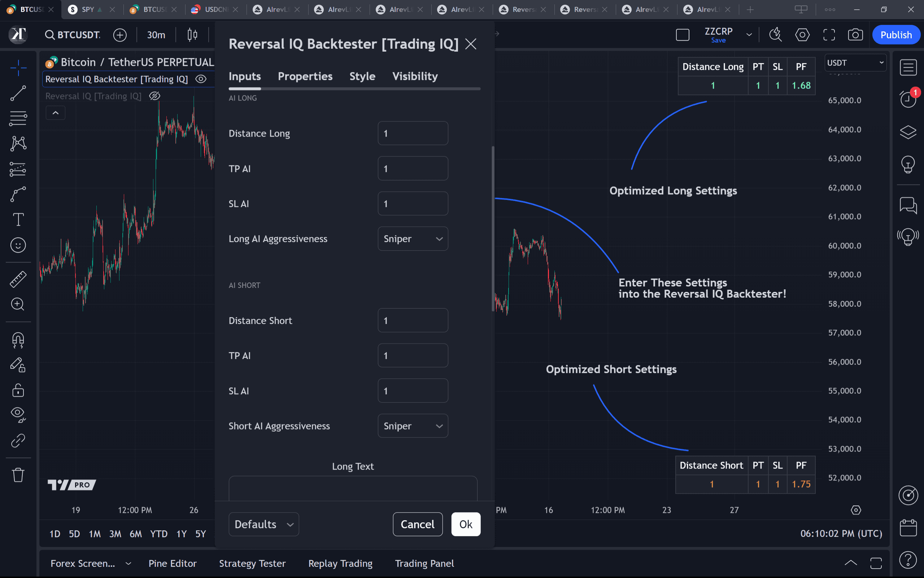The height and width of the screenshot is (578, 924).
Task: Open the calendar icon in right sidebar
Action: pos(908,528)
